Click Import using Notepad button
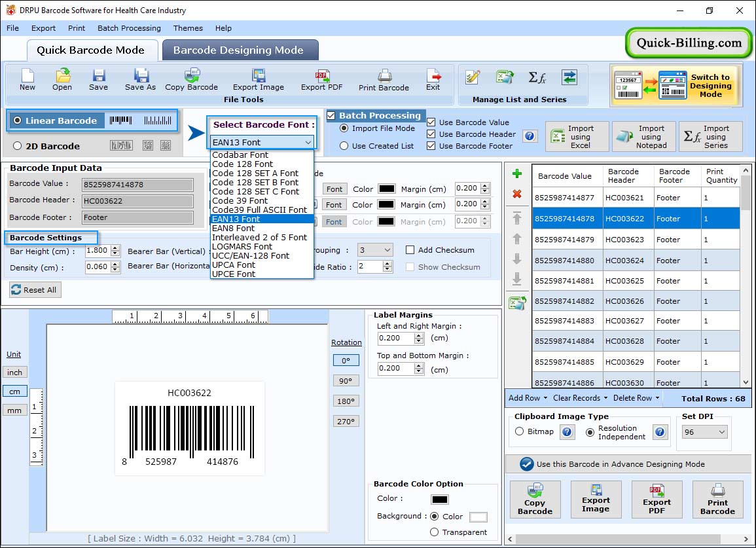 [644, 137]
